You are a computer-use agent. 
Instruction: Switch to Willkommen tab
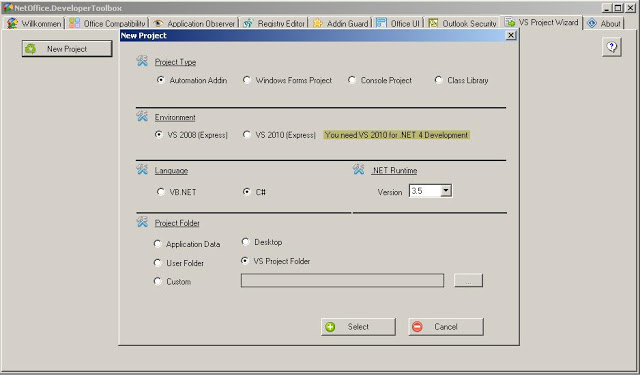34,23
